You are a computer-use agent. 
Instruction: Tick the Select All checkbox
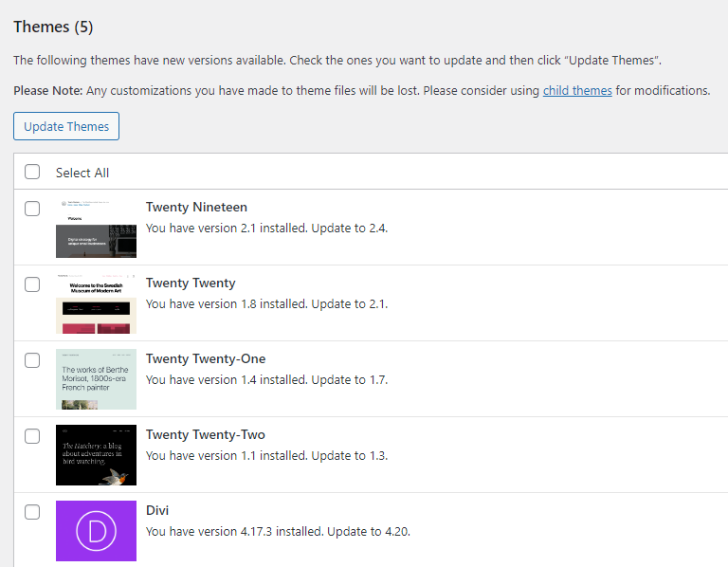pyautogui.click(x=32, y=172)
